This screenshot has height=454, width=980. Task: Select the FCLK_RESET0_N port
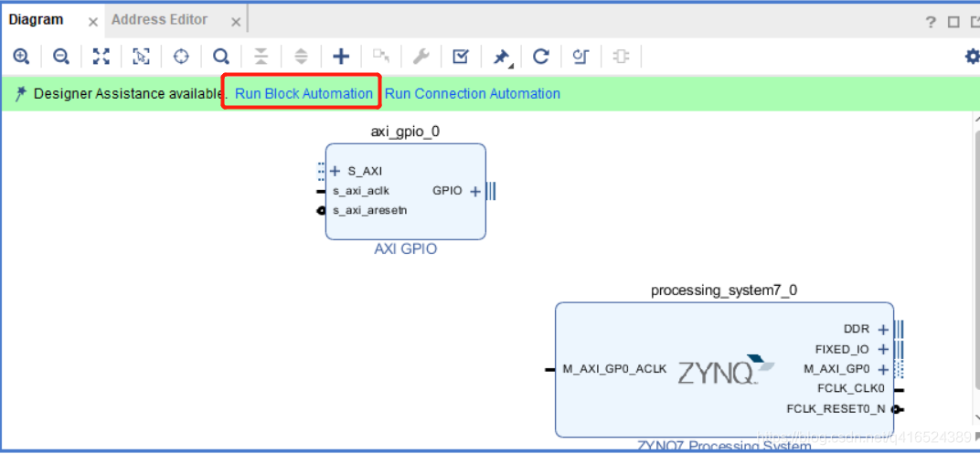point(836,409)
